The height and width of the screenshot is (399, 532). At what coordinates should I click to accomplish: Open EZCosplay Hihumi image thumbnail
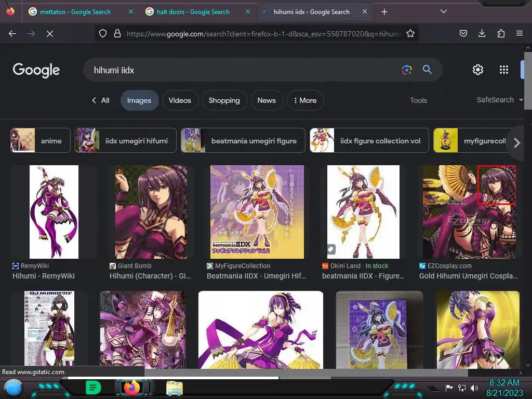(469, 212)
